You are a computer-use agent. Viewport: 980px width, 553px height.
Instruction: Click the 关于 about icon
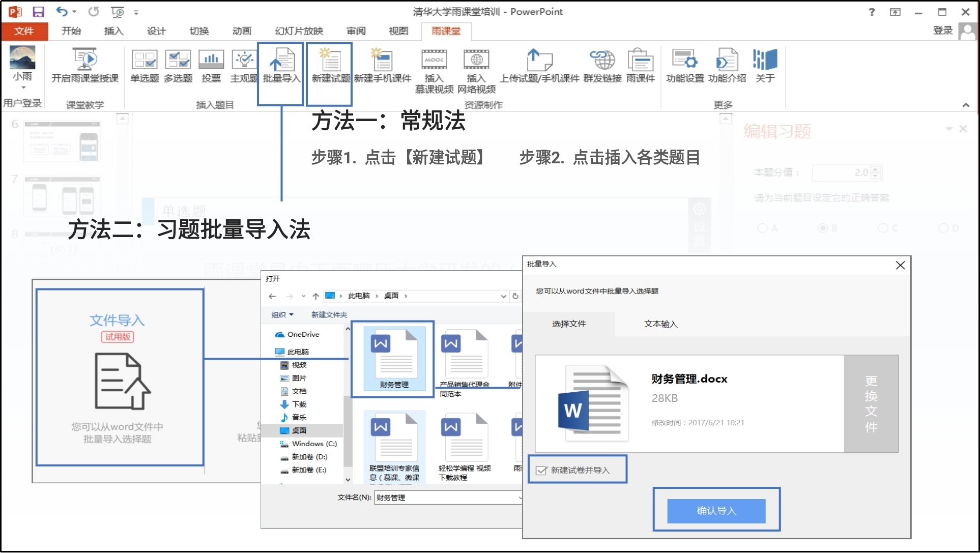click(765, 65)
